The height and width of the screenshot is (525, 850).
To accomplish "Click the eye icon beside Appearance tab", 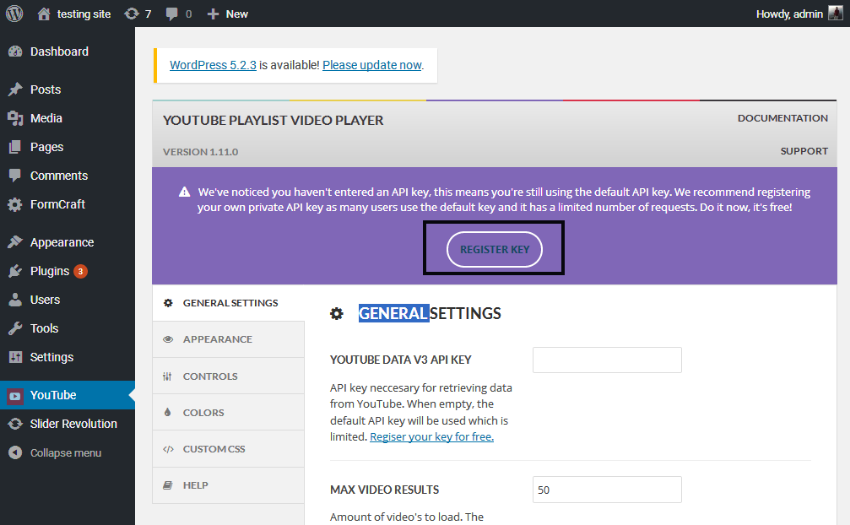I will coord(168,340).
